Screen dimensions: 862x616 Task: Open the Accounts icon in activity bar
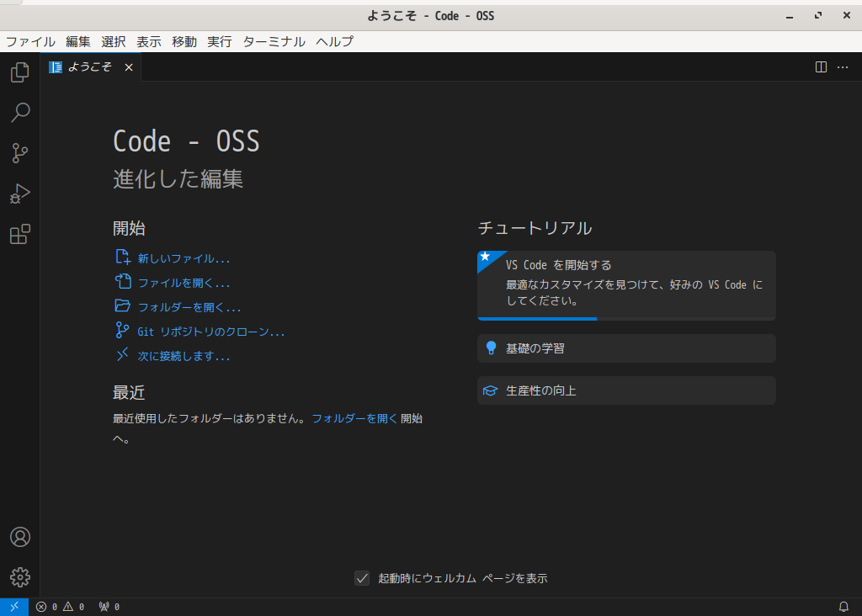pos(20,537)
